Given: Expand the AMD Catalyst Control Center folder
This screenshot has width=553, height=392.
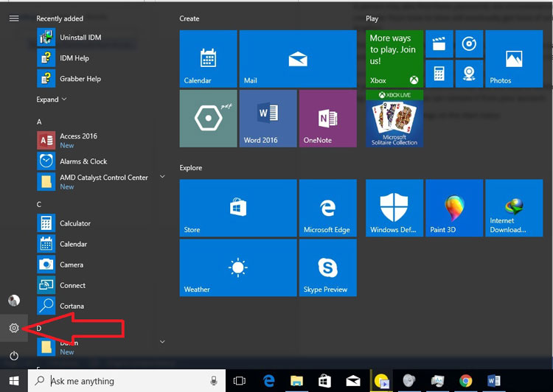Looking at the screenshot, I should 161,178.
